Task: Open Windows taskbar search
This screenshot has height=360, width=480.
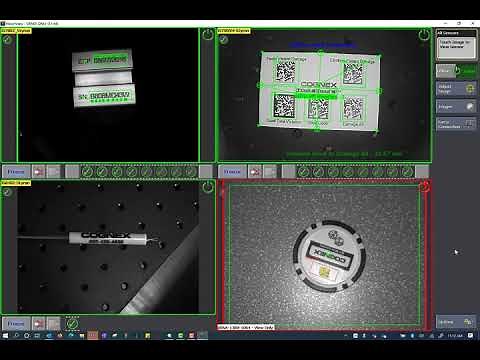Action: tap(16, 335)
